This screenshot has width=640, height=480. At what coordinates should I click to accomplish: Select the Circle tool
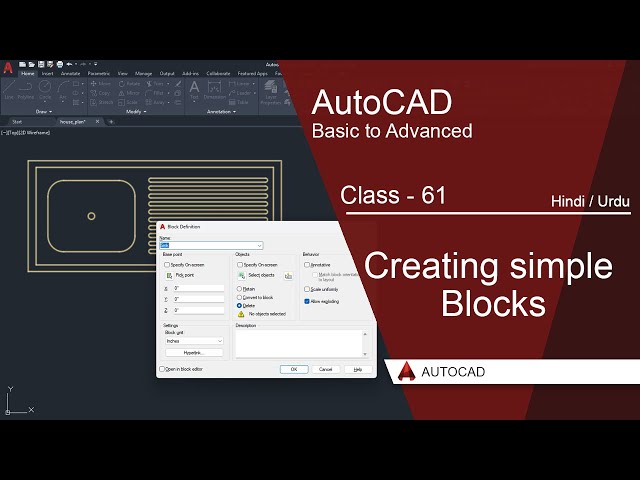45,90
